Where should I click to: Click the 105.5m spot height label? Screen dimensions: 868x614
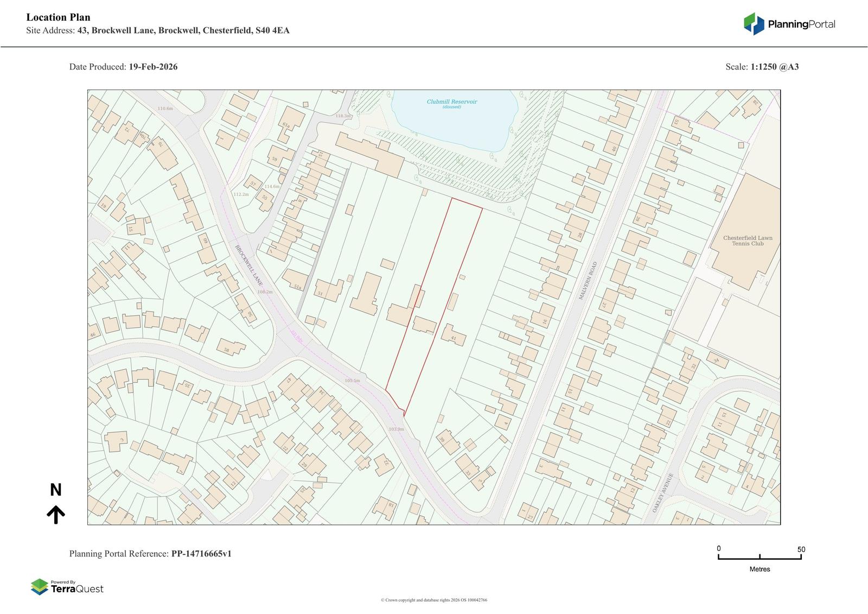pyautogui.click(x=352, y=381)
